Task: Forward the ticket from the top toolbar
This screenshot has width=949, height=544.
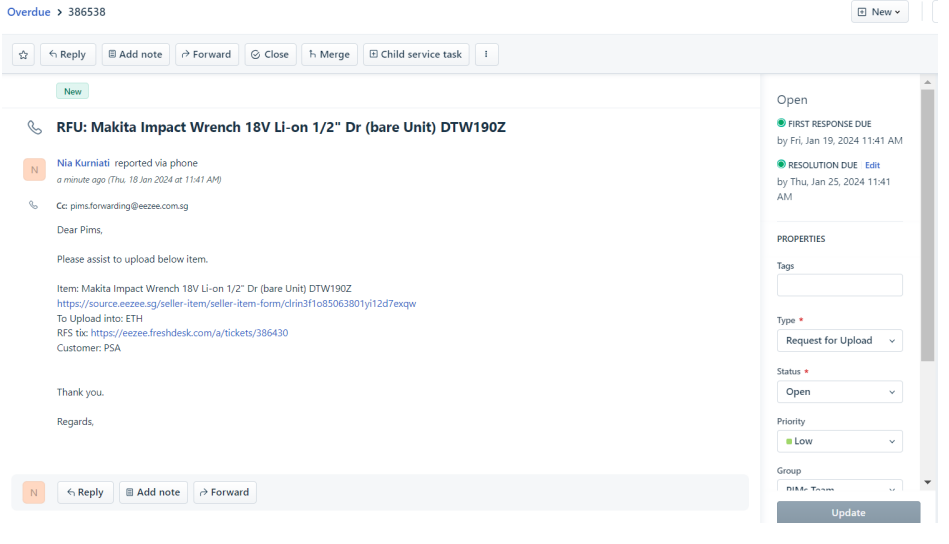Action: 207,54
